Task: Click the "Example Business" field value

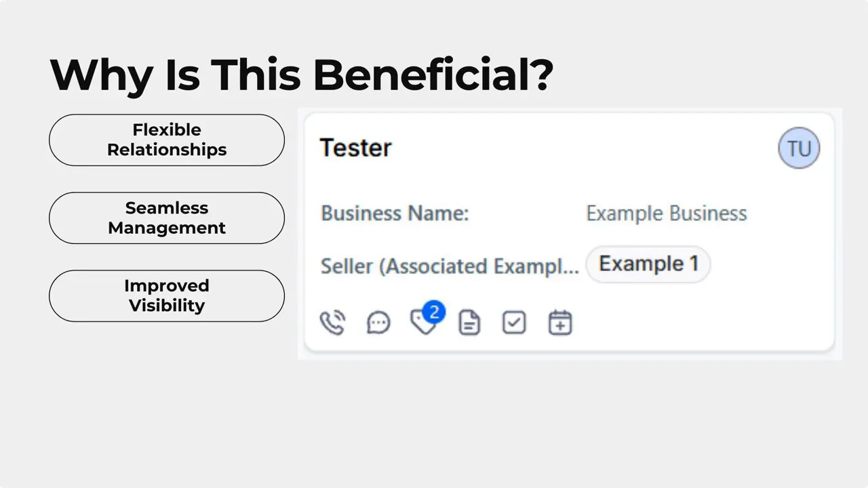Action: click(x=666, y=213)
